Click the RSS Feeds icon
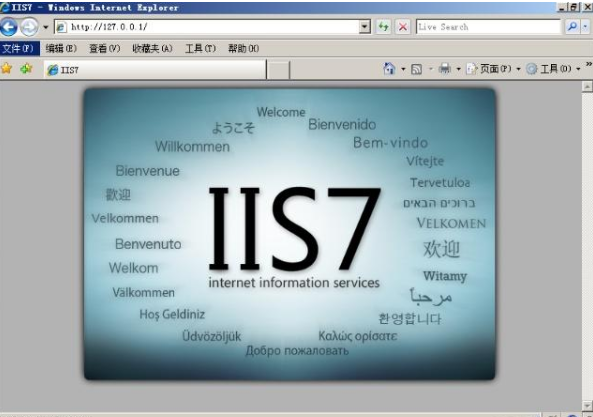The width and height of the screenshot is (593, 417). click(416, 69)
